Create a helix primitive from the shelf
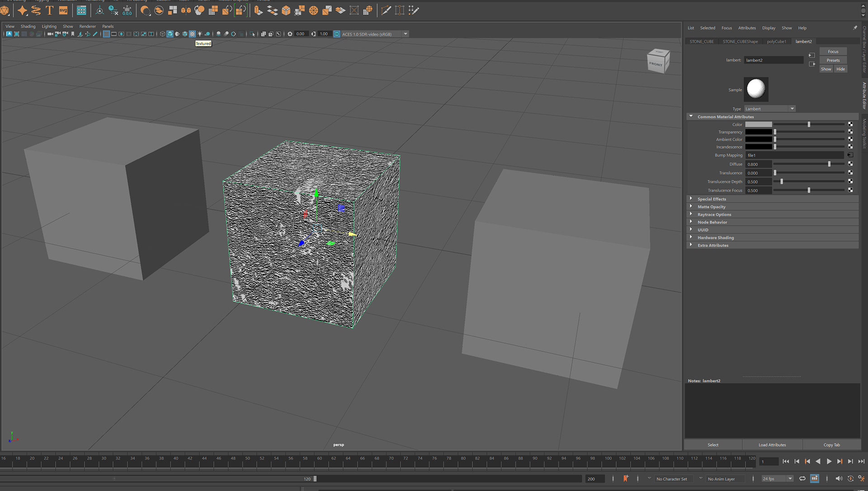The width and height of the screenshot is (868, 491). pos(36,10)
